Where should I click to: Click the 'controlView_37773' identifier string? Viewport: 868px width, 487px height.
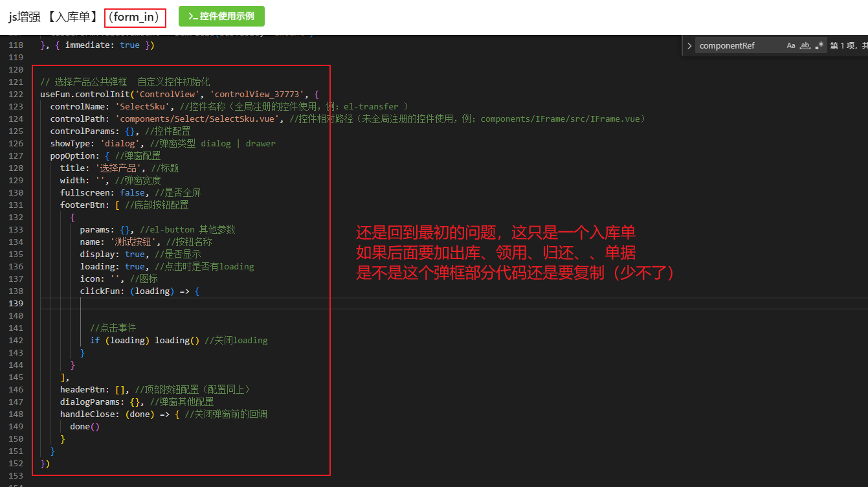point(256,95)
